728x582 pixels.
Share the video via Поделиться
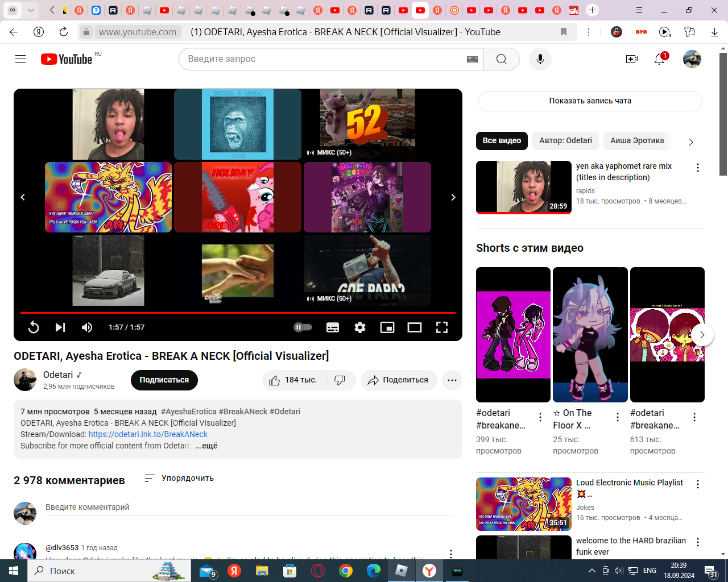click(398, 380)
